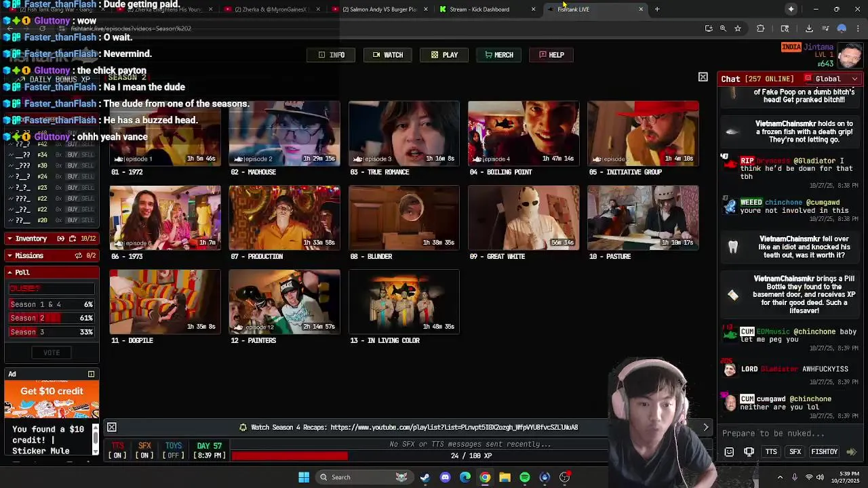Open the HELP menu item

(x=551, y=55)
